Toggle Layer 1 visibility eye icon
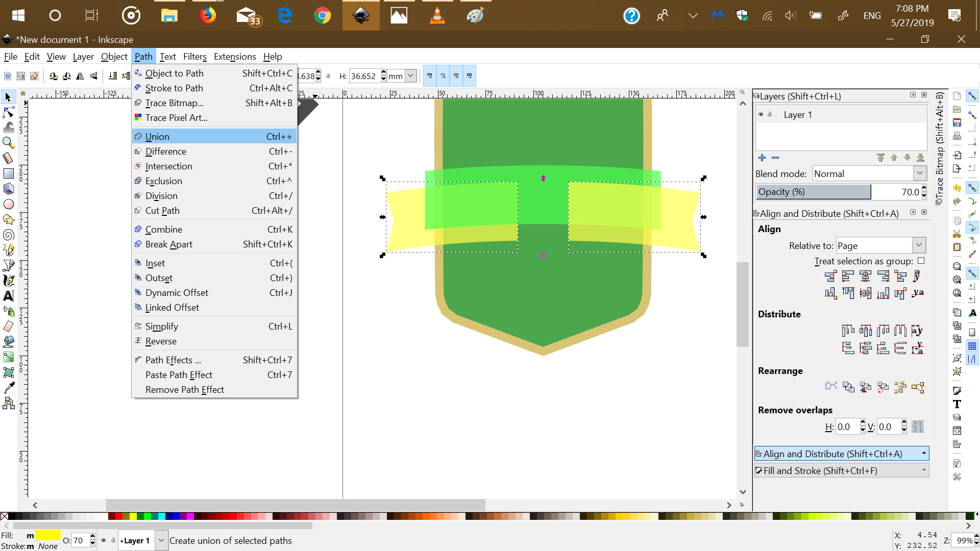 point(761,114)
